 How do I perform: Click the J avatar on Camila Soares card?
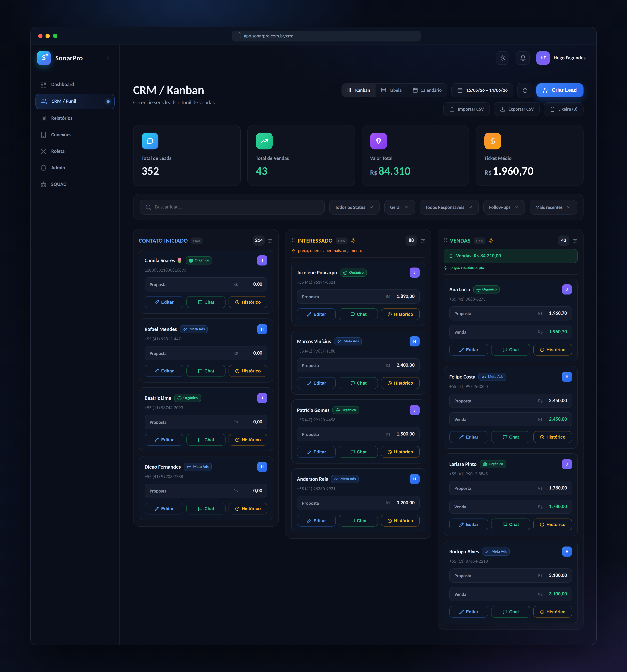(262, 260)
